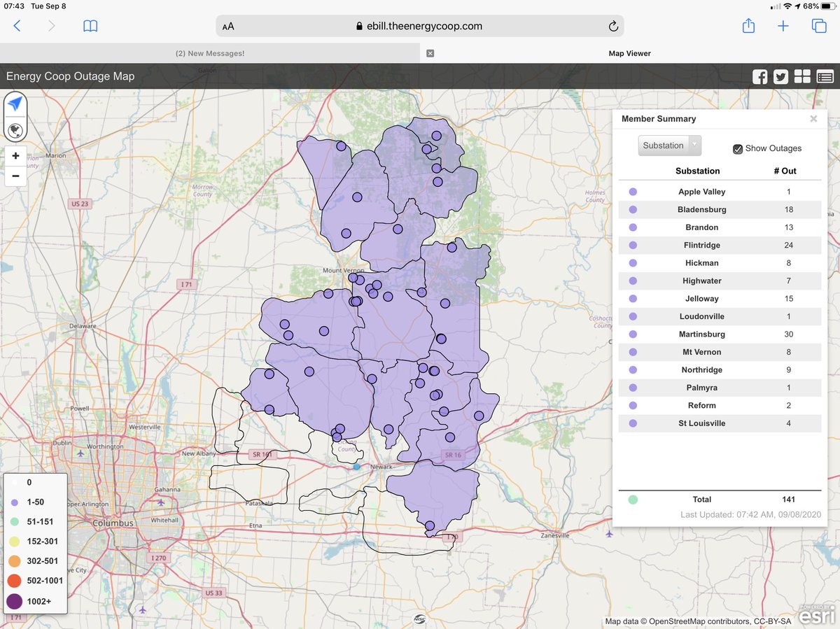The height and width of the screenshot is (629, 840).
Task: Select the Highwater substation row
Action: click(720, 281)
